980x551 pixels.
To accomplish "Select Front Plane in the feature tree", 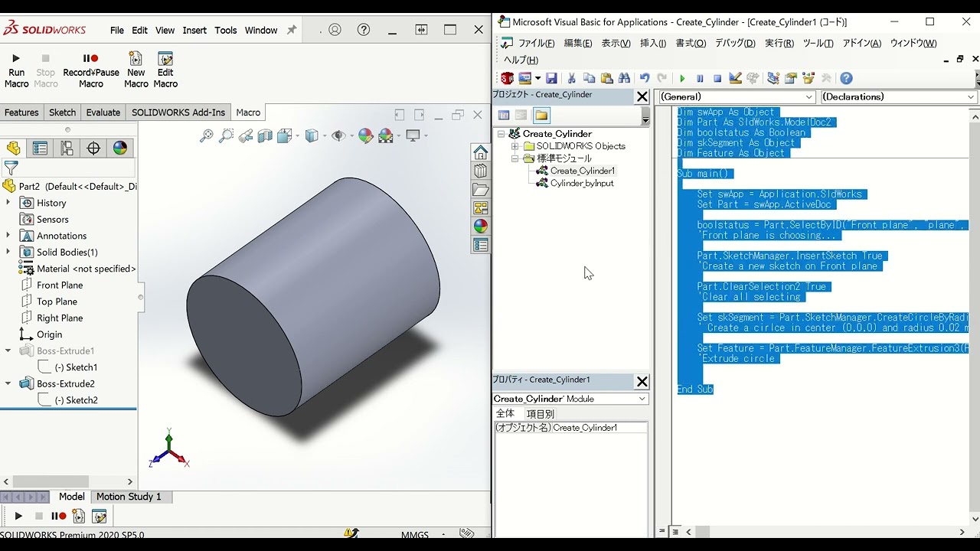I will (60, 285).
